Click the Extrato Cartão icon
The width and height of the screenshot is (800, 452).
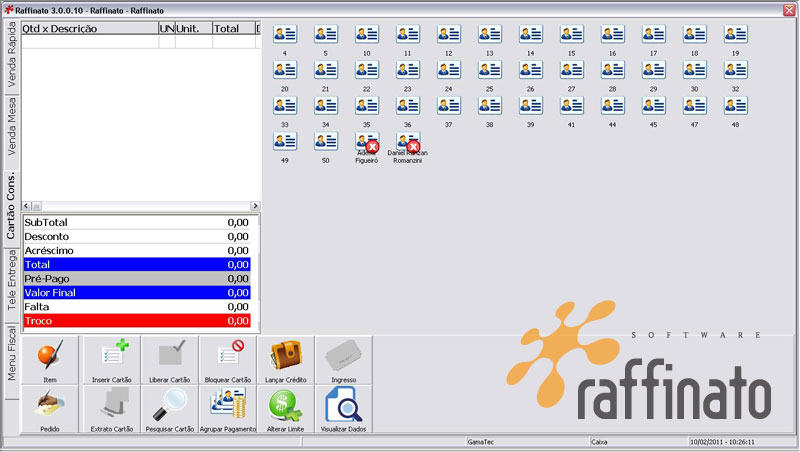point(112,409)
